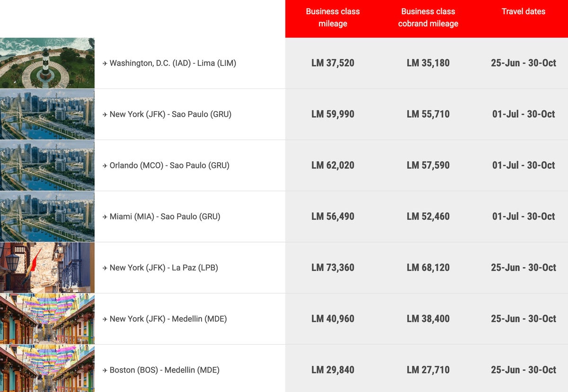Open the La Paz street thumbnail image
Screen dimensions: 568x392
[x=47, y=268]
